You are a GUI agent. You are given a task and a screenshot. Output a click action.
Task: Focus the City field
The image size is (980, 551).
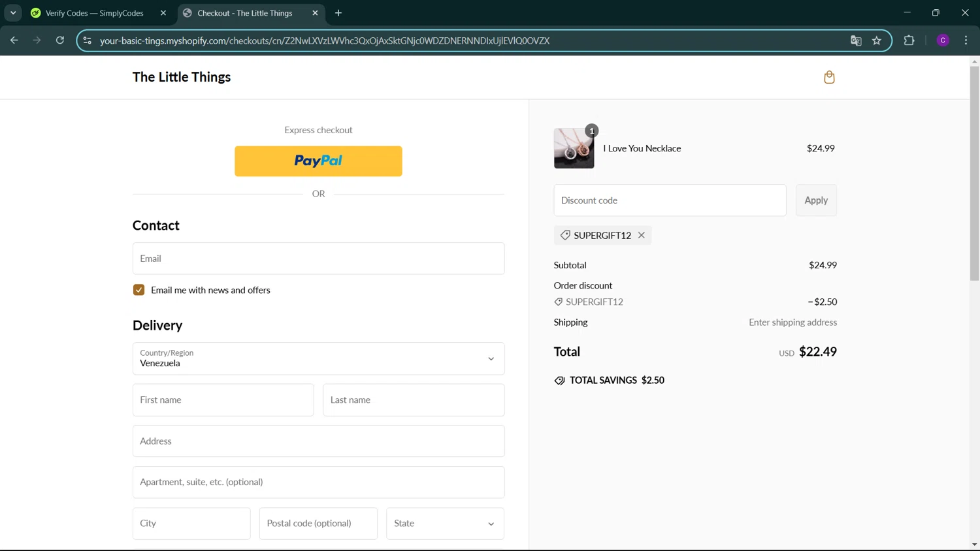tap(191, 524)
